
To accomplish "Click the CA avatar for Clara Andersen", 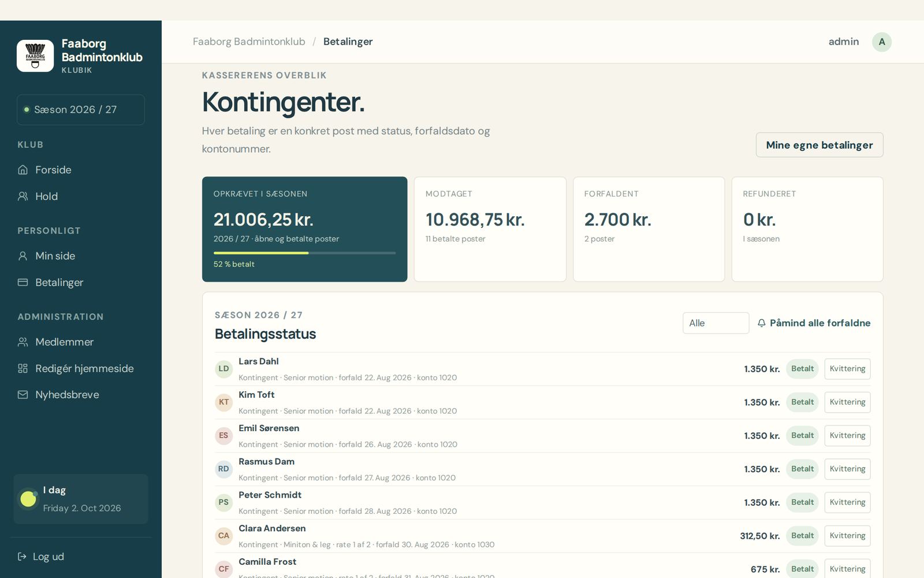I will click(223, 536).
